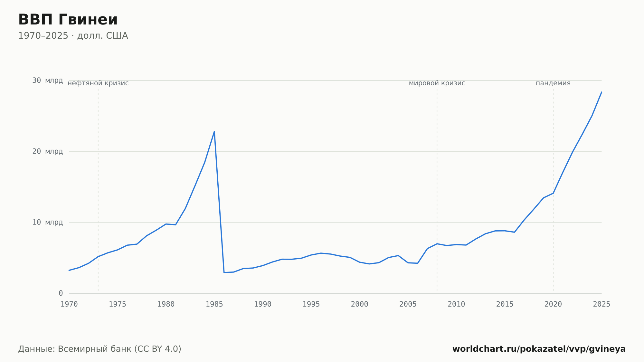Image resolution: width=644 pixels, height=362 pixels.
Task: Select the нефтяной кризис annotation label
Action: click(x=98, y=83)
